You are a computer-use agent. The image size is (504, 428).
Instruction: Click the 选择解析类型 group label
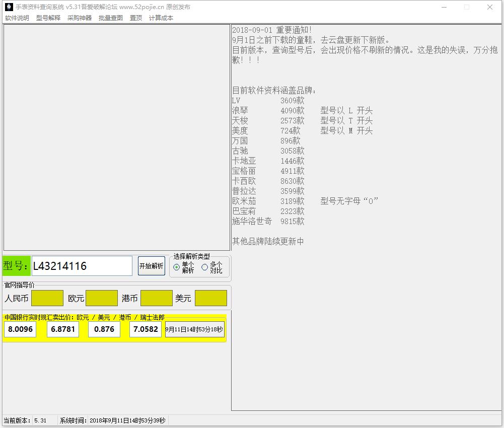coord(191,256)
